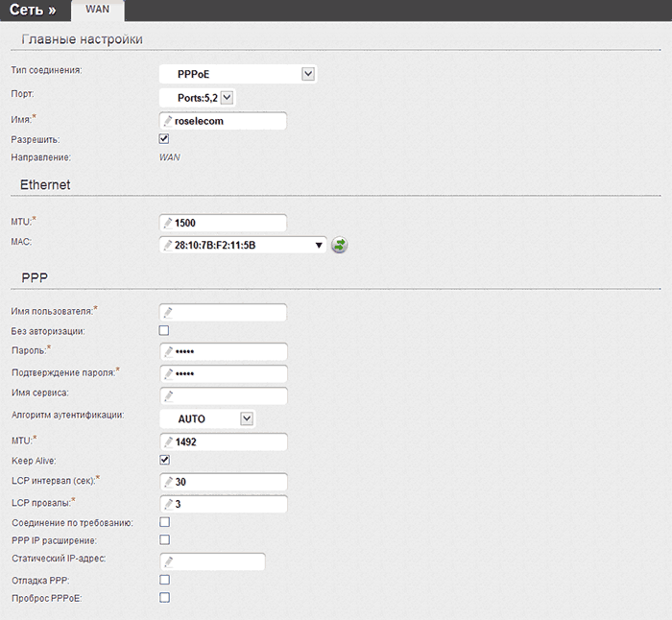Viewport: 672px width, 620px height.
Task: Focus the Статический IP-адрес input field
Action: 212,560
